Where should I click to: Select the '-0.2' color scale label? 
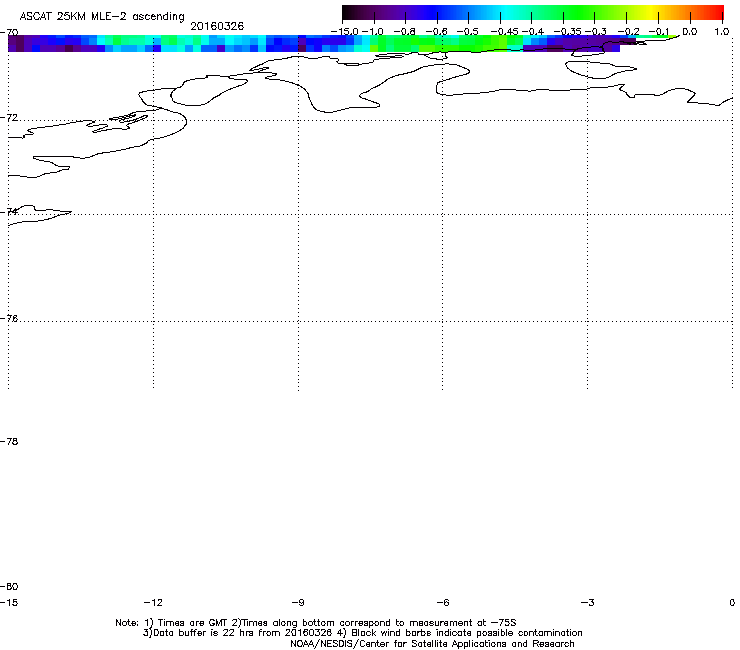[629, 32]
